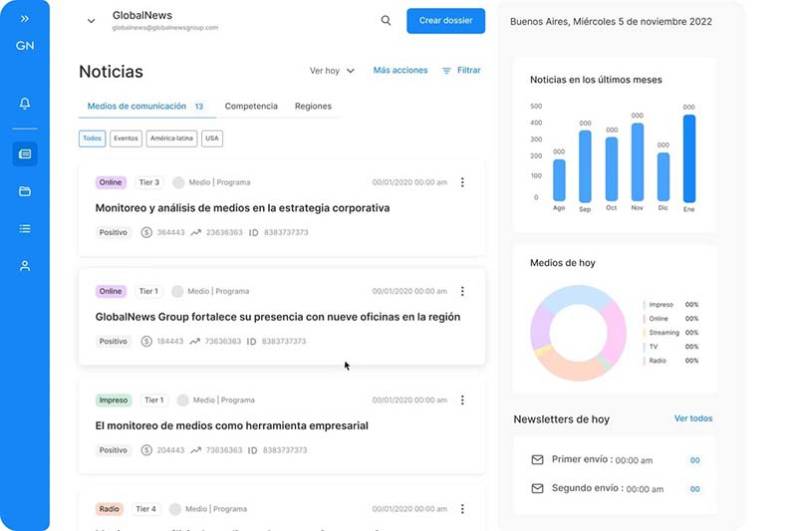Click the Primer envío count badge
Image resolution: width=797 pixels, height=531 pixels.
[x=695, y=460]
